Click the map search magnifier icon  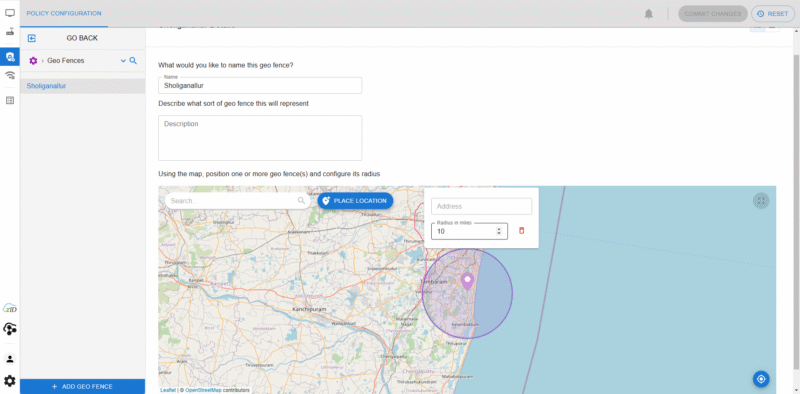[302, 201]
